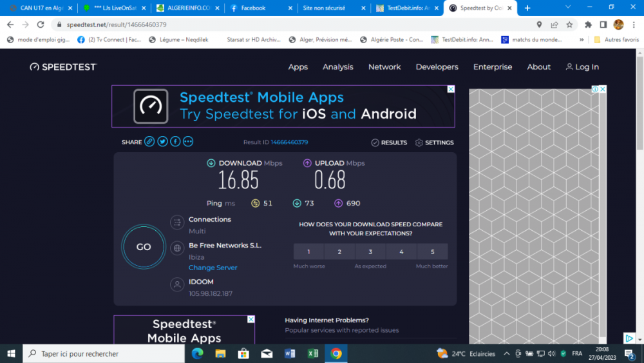Click the share link icon
Image resolution: width=644 pixels, height=363 pixels.
(149, 142)
